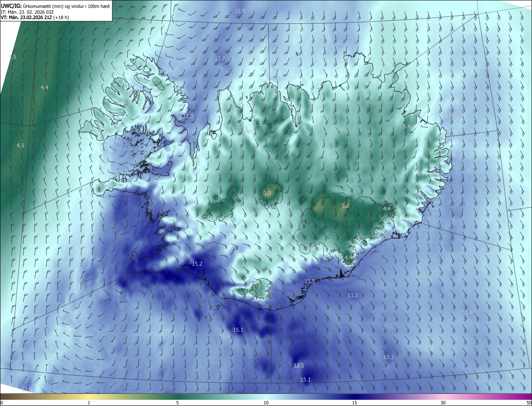The width and height of the screenshot is (532, 406).
Task: Click the '30' tick on the colour scale
Action: click(443, 403)
